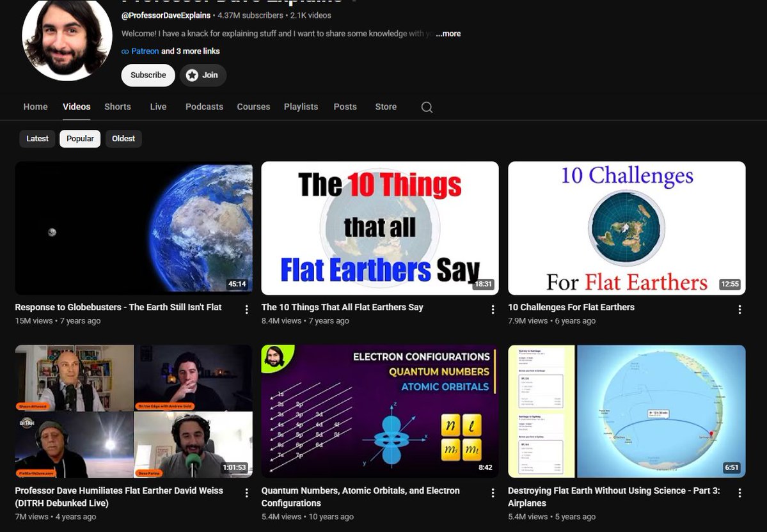Play the 6:51 globe flight-path thumbnail
The height and width of the screenshot is (532, 767).
[627, 411]
